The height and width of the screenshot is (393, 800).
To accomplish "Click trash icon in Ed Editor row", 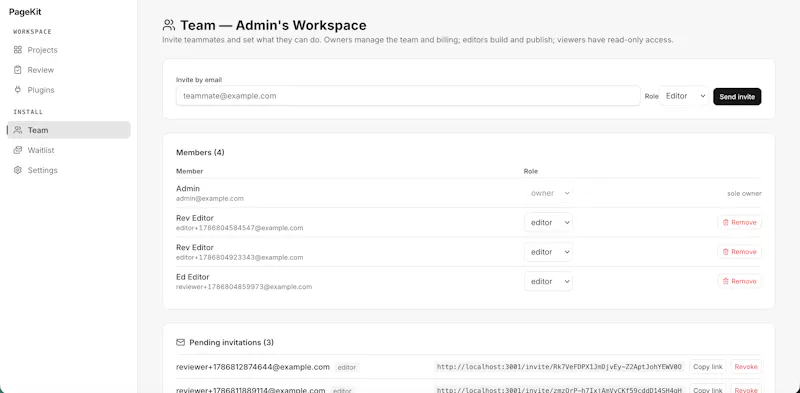I will pyautogui.click(x=726, y=282).
